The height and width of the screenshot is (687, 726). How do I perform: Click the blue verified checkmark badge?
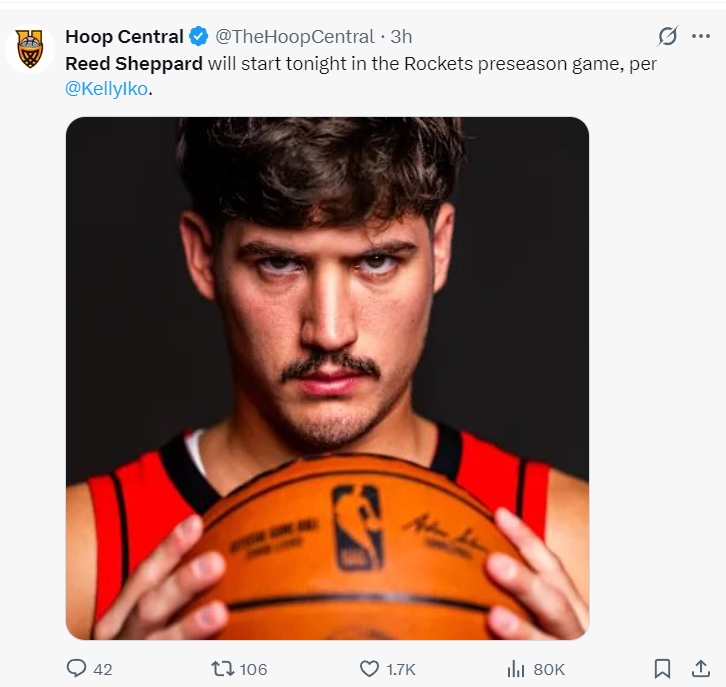pyautogui.click(x=198, y=37)
